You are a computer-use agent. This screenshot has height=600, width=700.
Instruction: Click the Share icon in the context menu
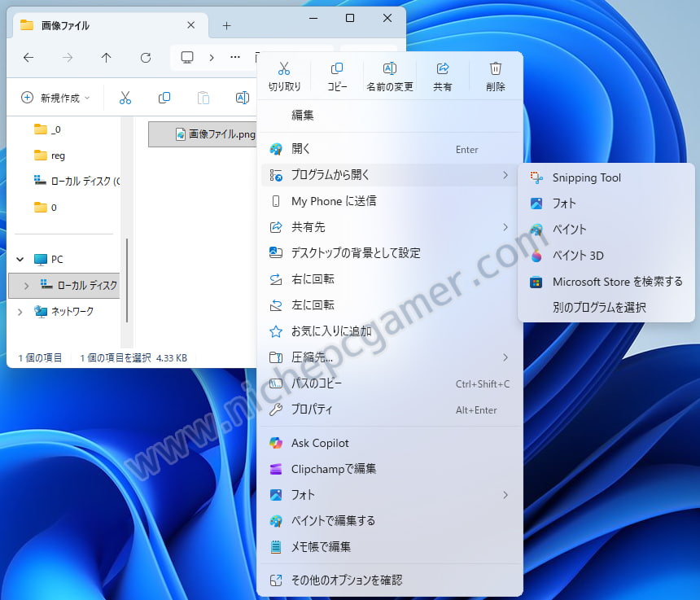pyautogui.click(x=443, y=68)
